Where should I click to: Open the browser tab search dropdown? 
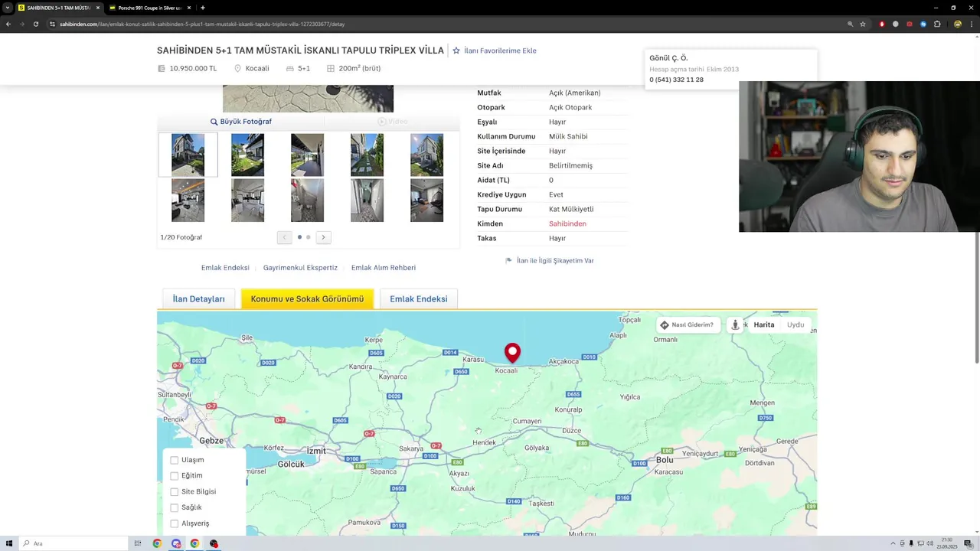click(x=7, y=8)
